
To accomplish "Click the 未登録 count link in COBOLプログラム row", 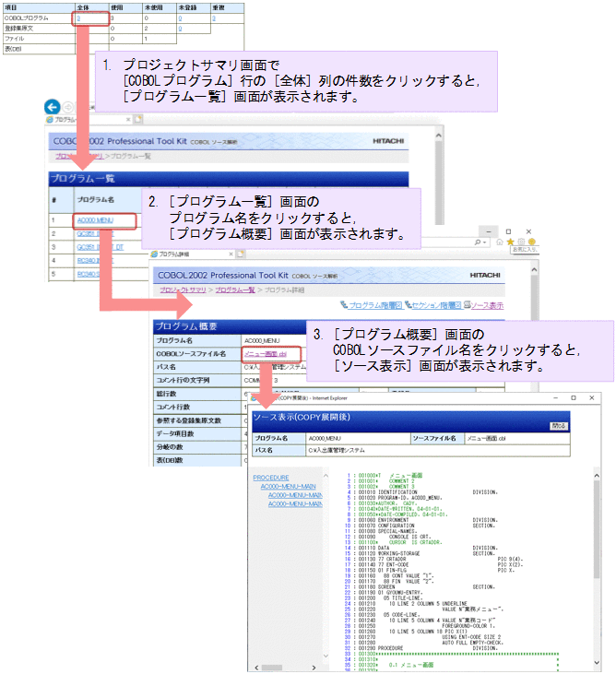I will [180, 18].
